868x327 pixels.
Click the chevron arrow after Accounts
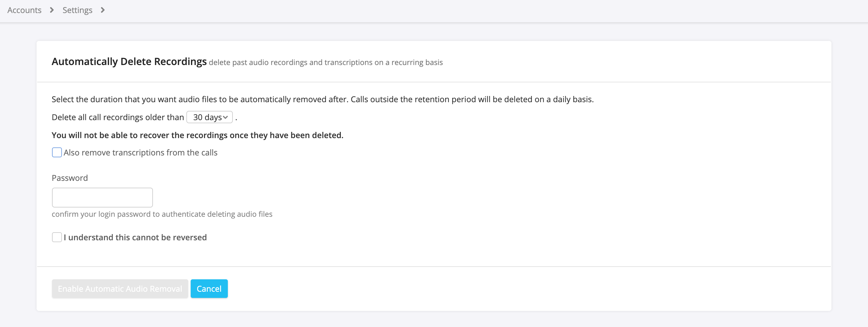click(x=52, y=10)
